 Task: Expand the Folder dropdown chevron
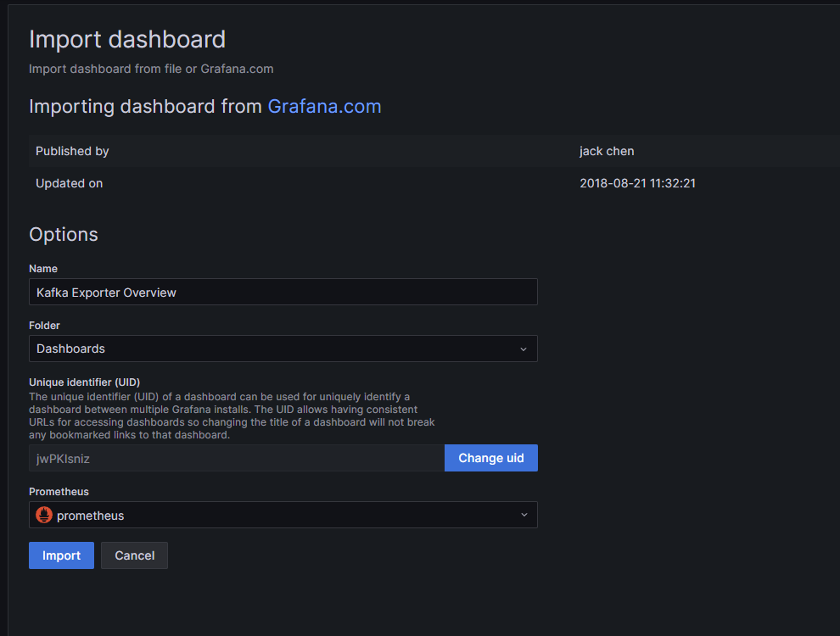524,349
